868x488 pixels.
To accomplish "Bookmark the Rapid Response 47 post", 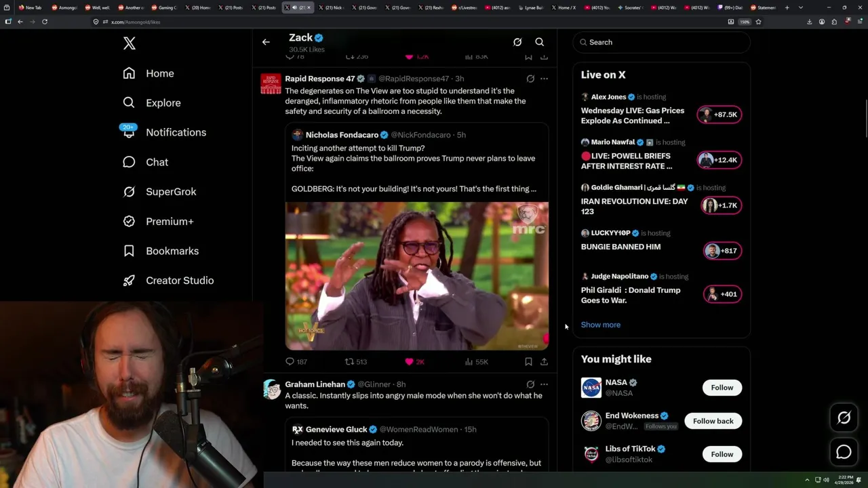I will [x=528, y=362].
